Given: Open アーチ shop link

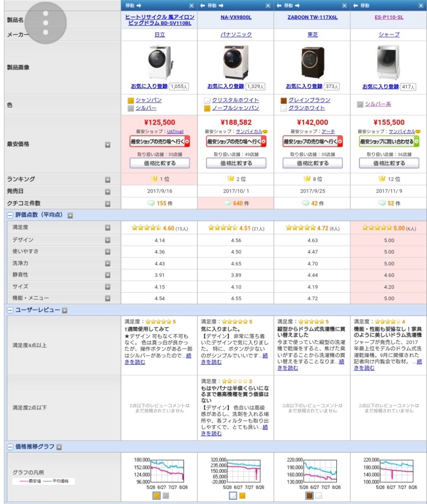Looking at the screenshot, I should pyautogui.click(x=328, y=131).
